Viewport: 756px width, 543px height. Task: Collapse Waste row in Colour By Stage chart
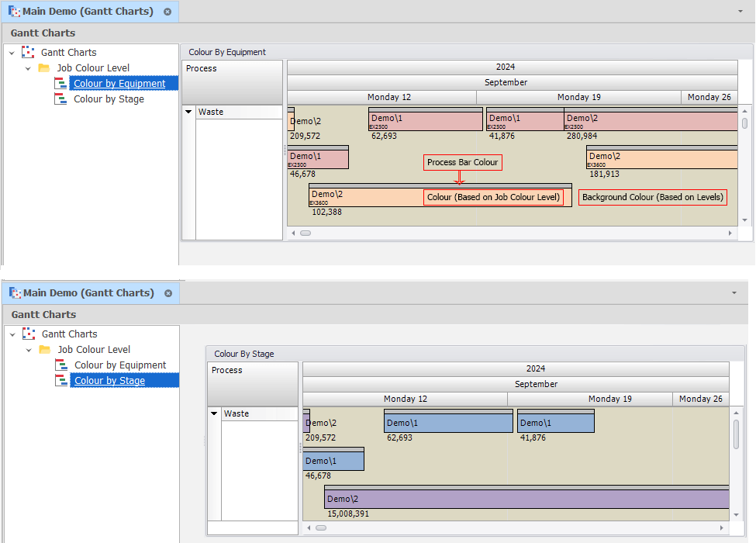click(x=214, y=413)
